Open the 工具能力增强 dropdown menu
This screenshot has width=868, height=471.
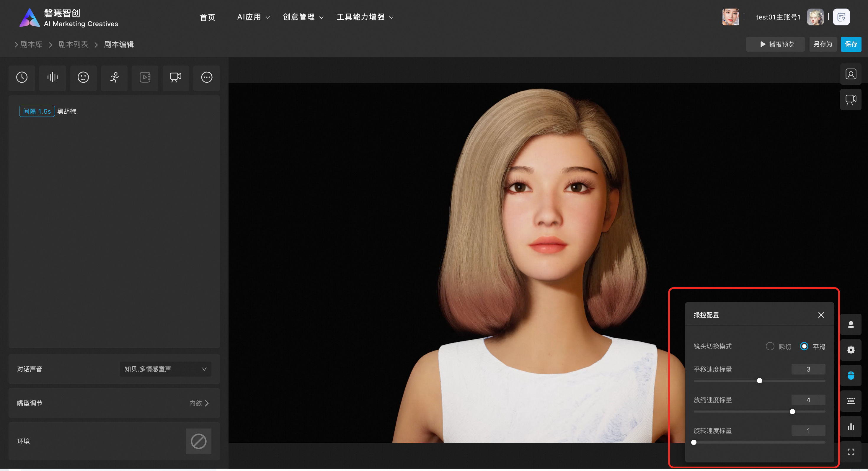coord(365,17)
